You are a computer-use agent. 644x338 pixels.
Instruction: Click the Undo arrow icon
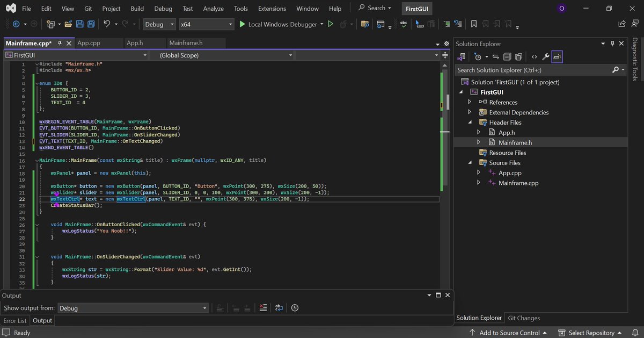click(x=107, y=24)
